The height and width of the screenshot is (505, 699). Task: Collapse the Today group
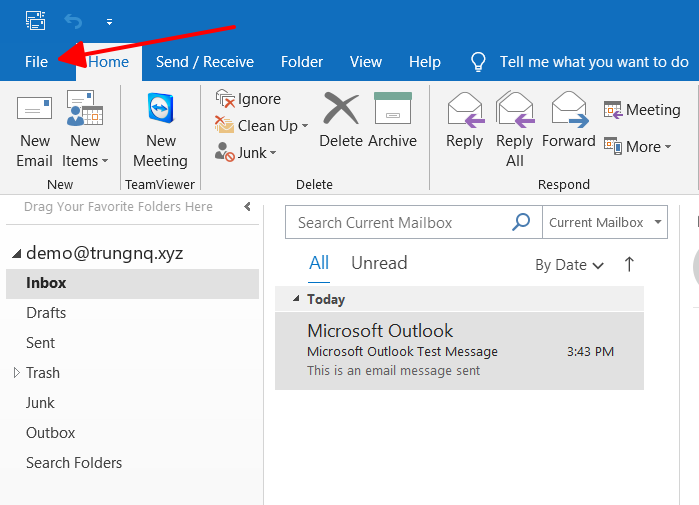(x=296, y=299)
